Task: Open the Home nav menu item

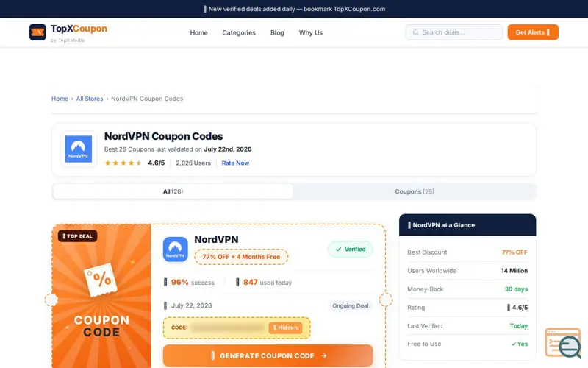Action: [198, 32]
